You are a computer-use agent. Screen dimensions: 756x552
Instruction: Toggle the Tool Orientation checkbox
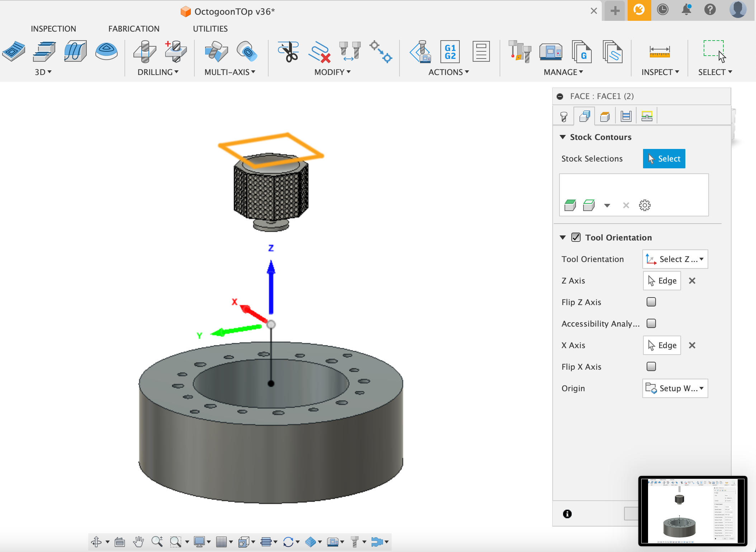coord(576,237)
